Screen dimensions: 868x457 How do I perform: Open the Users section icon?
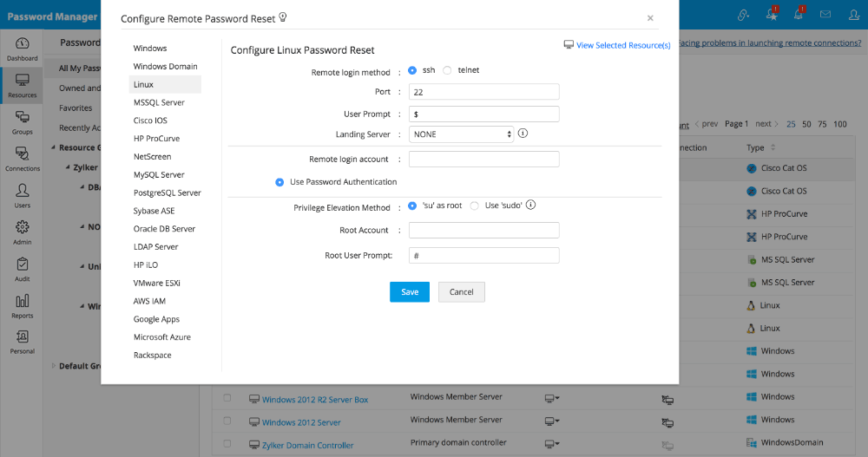coord(23,194)
